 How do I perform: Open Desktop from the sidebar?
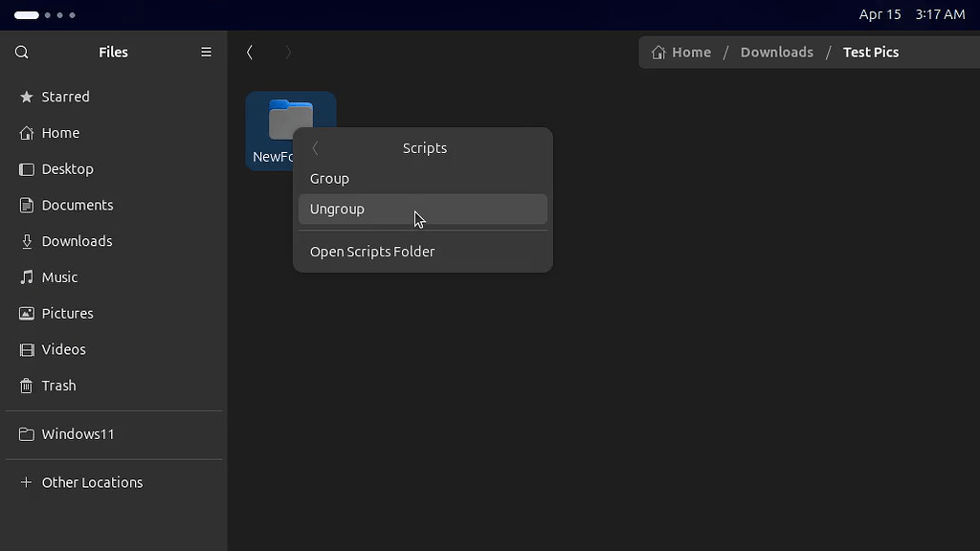pos(67,169)
